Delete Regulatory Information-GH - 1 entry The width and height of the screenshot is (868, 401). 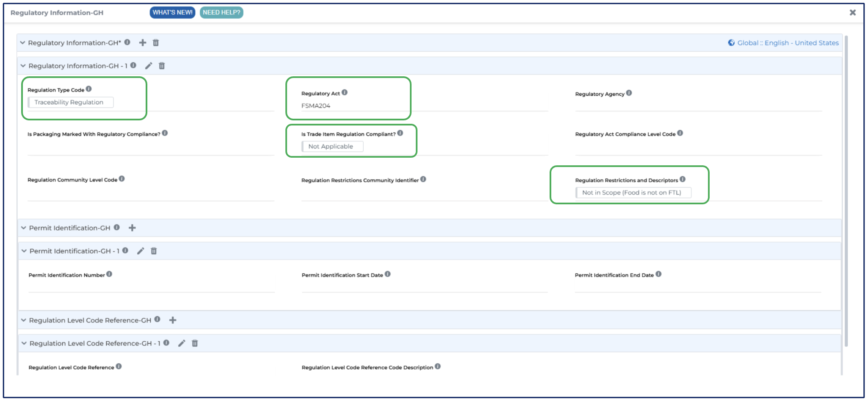pyautogui.click(x=162, y=66)
